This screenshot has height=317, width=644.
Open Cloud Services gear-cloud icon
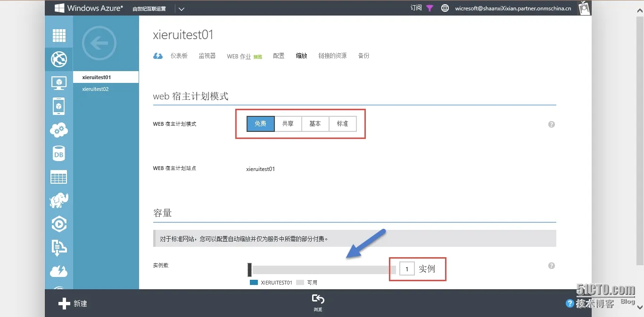59,130
